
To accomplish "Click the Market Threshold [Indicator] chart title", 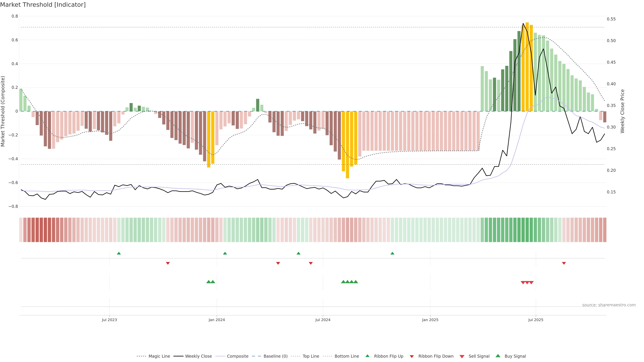I will (43, 5).
